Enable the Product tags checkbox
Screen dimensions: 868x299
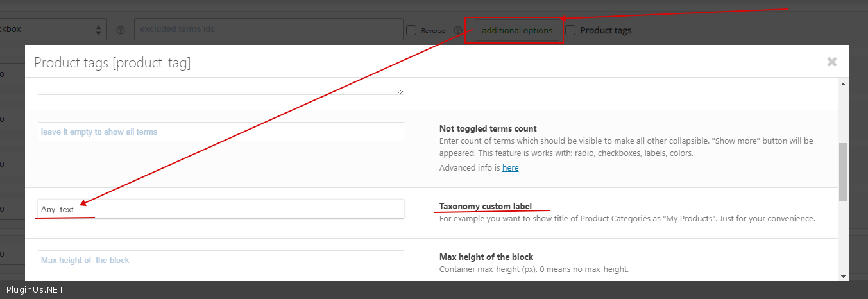[570, 30]
